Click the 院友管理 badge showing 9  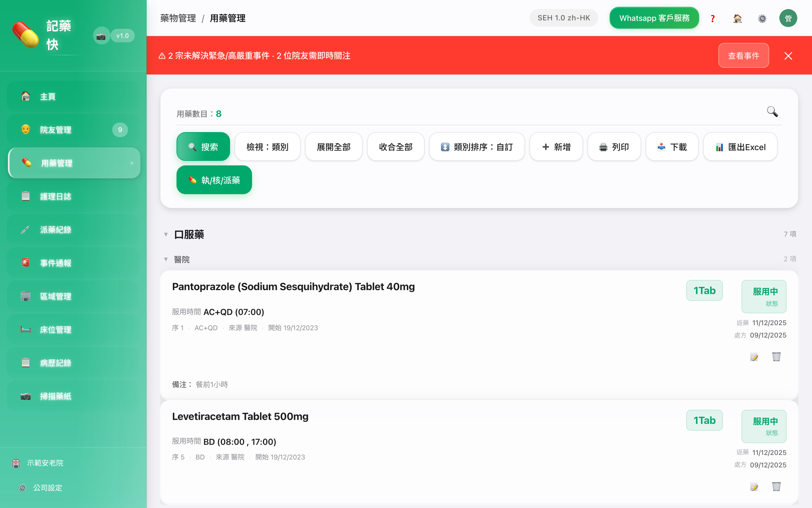pos(120,130)
